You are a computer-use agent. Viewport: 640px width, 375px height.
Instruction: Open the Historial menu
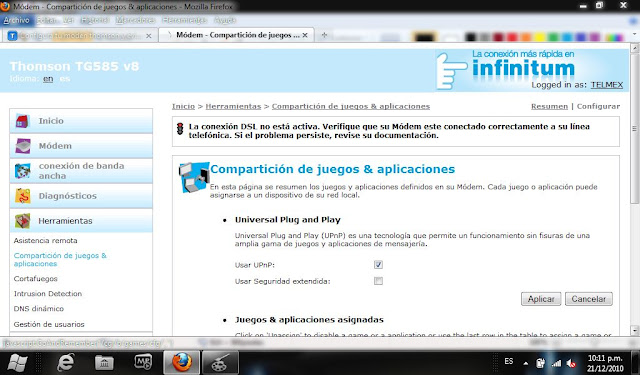click(x=95, y=20)
